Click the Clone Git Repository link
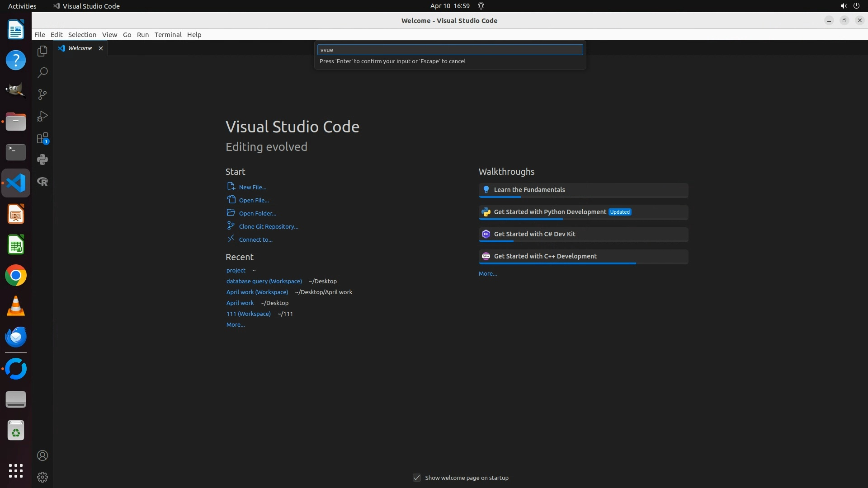This screenshot has height=488, width=868. click(268, 226)
